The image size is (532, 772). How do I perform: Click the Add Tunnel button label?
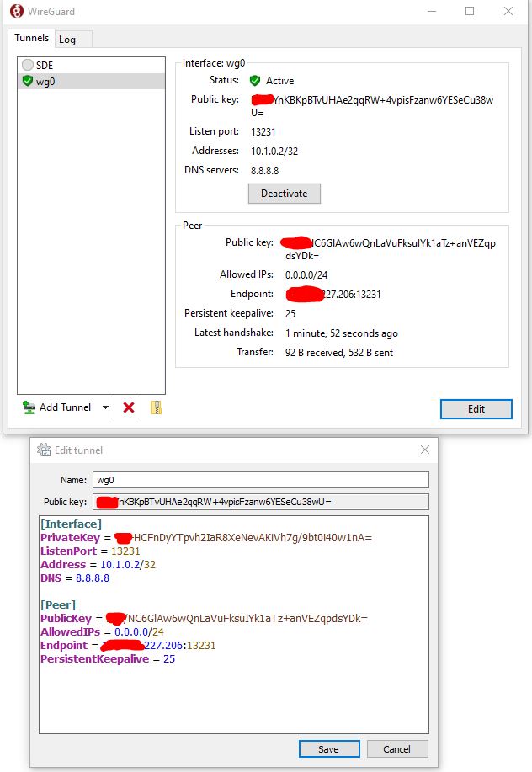coord(66,407)
